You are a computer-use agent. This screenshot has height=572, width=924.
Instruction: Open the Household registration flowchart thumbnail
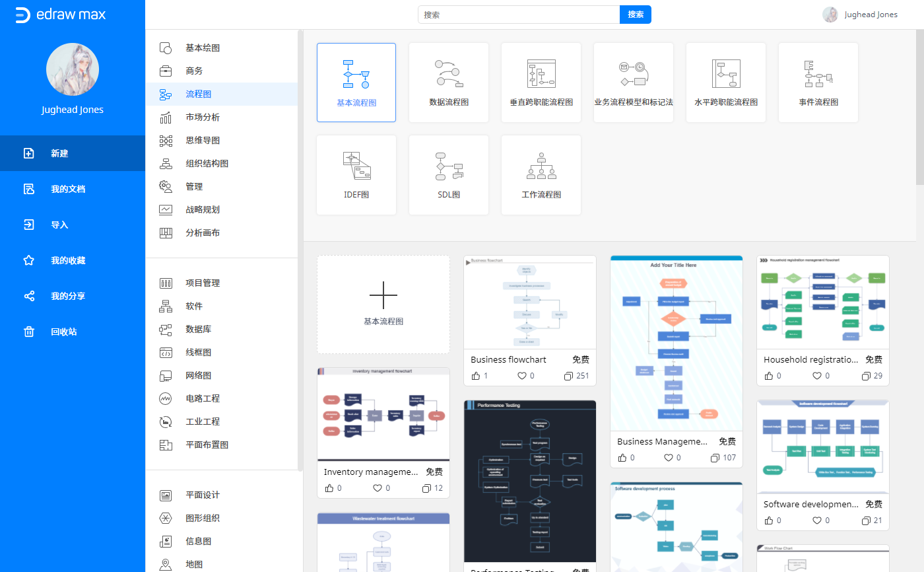(x=823, y=303)
